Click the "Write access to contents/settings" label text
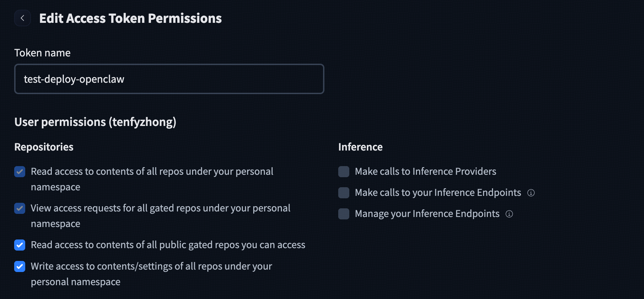The width and height of the screenshot is (644, 299). [x=151, y=266]
